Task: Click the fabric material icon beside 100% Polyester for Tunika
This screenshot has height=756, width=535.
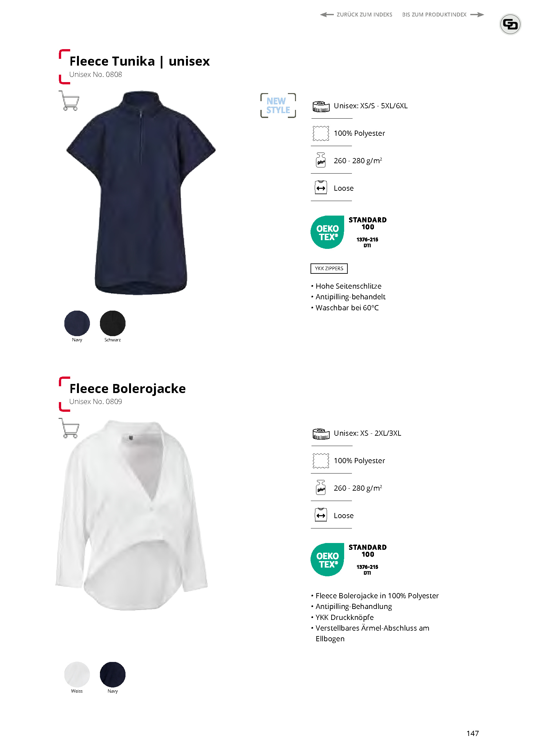Action: pyautogui.click(x=321, y=133)
